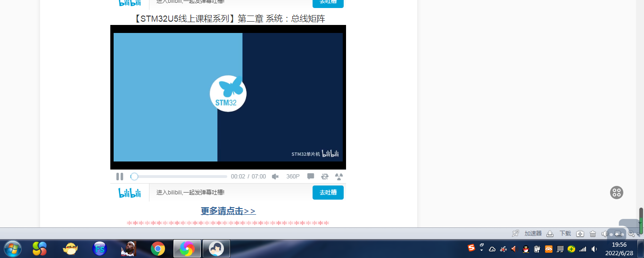Click the Show desktop strip

pos(640,249)
